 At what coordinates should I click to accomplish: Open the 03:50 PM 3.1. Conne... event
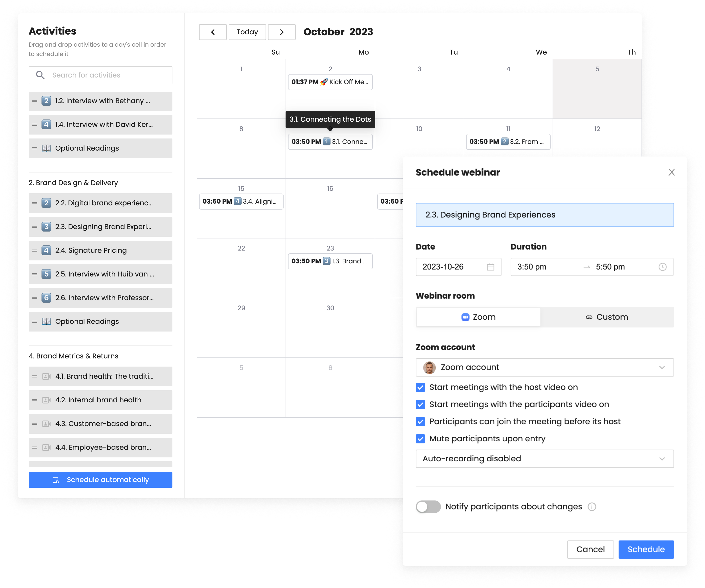tap(330, 141)
